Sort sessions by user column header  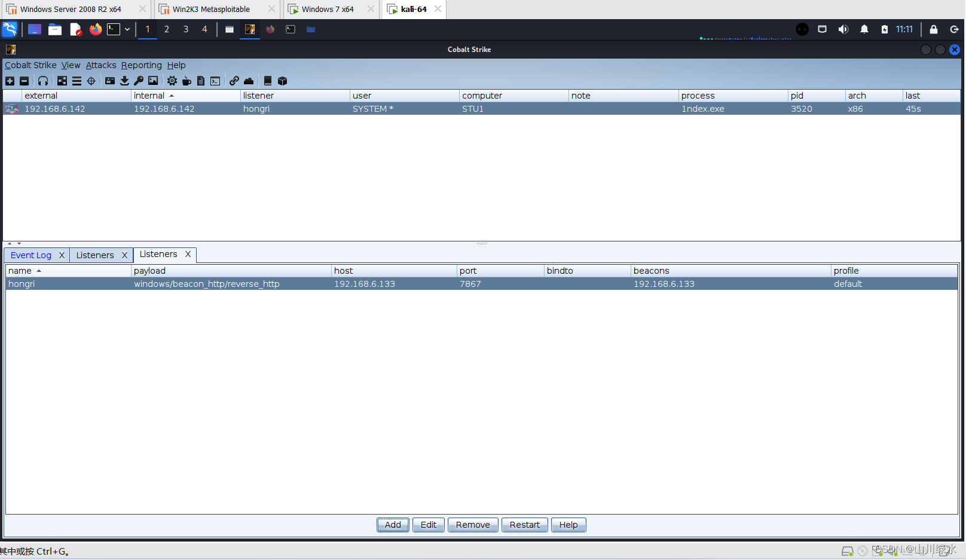(404, 96)
